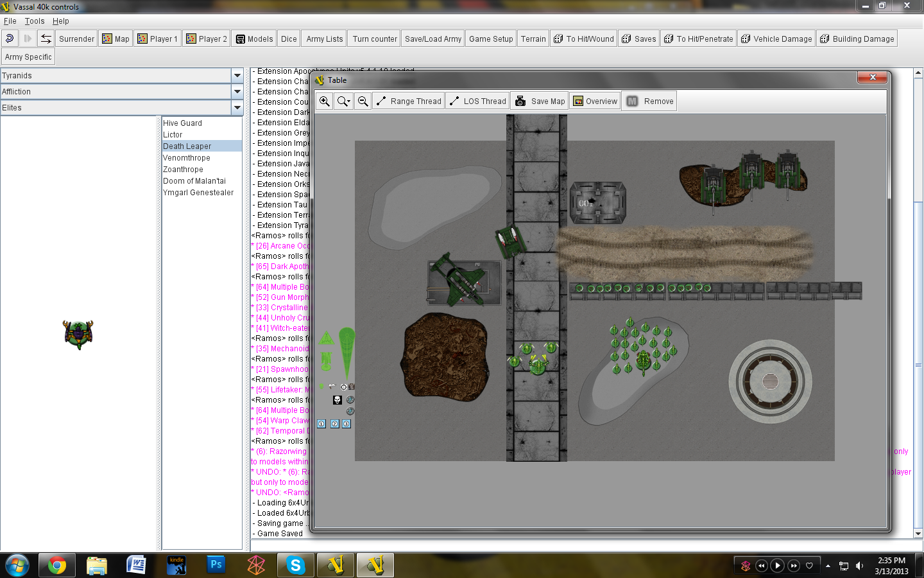Open Google Chrome from taskbar
The width and height of the screenshot is (924, 578).
tap(56, 565)
